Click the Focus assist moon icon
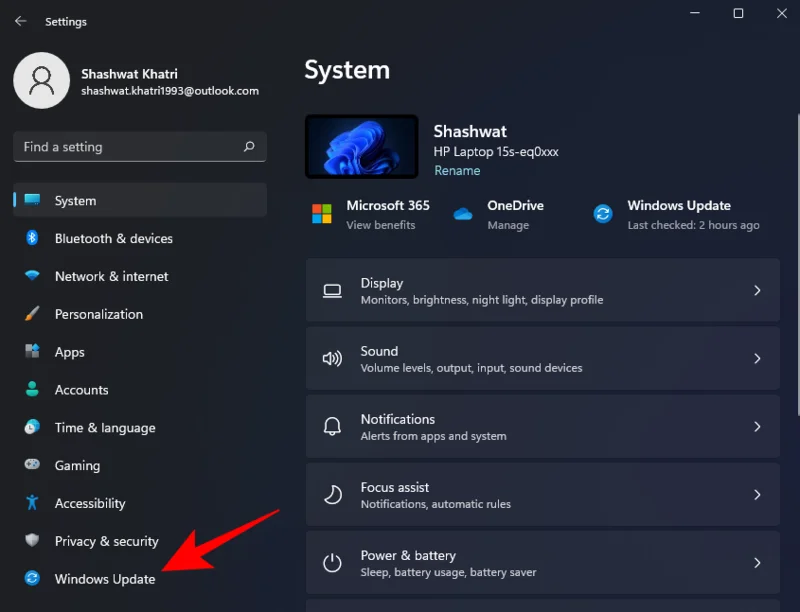Screen dimensions: 800x612 point(333,494)
